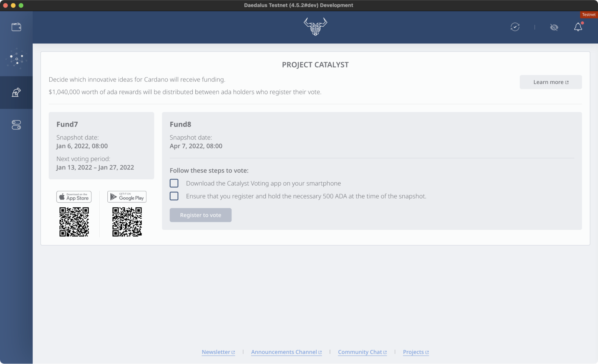598x364 pixels.
Task: Toggle discreet mode eye icon
Action: (554, 27)
